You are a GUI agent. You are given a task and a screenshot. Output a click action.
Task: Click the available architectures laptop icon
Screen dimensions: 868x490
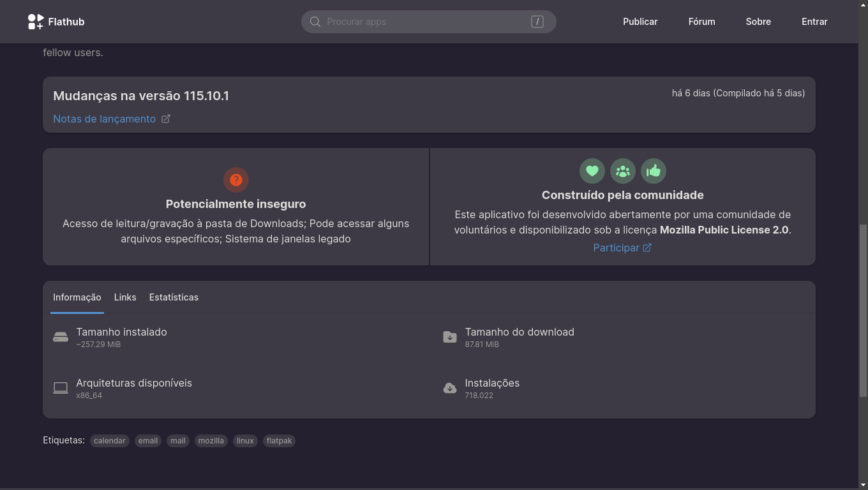(x=60, y=387)
